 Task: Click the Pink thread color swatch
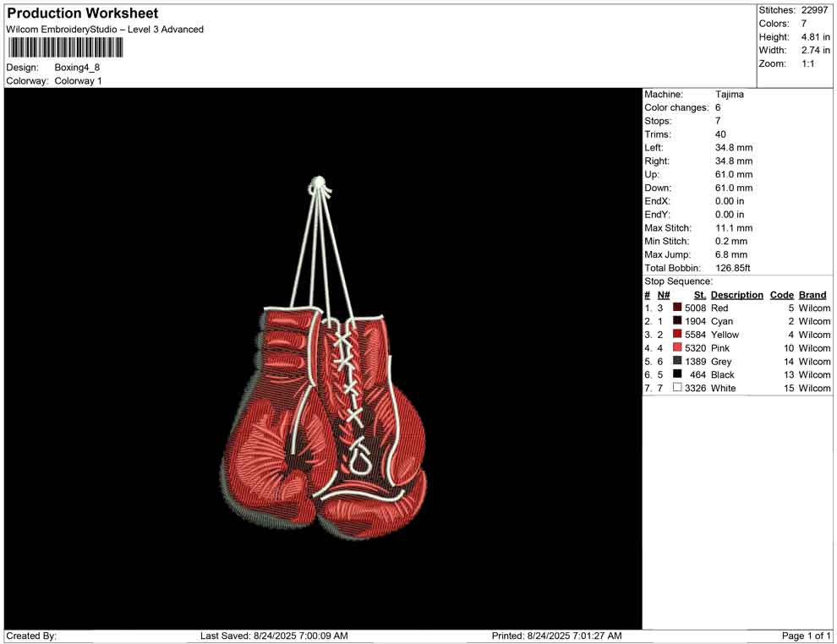point(677,348)
